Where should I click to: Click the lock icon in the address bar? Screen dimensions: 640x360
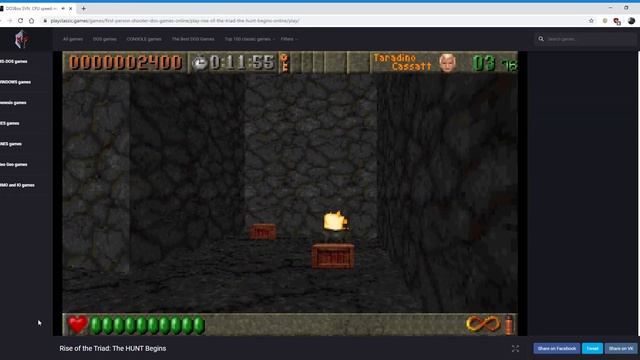point(45,20)
